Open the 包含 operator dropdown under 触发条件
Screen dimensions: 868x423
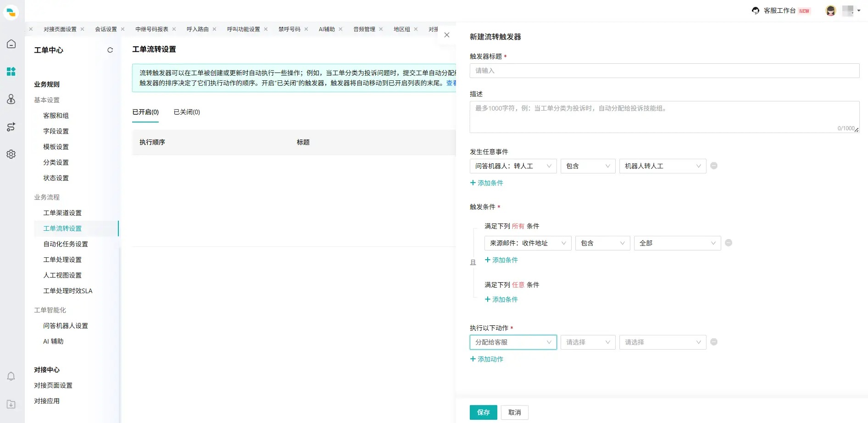point(602,243)
